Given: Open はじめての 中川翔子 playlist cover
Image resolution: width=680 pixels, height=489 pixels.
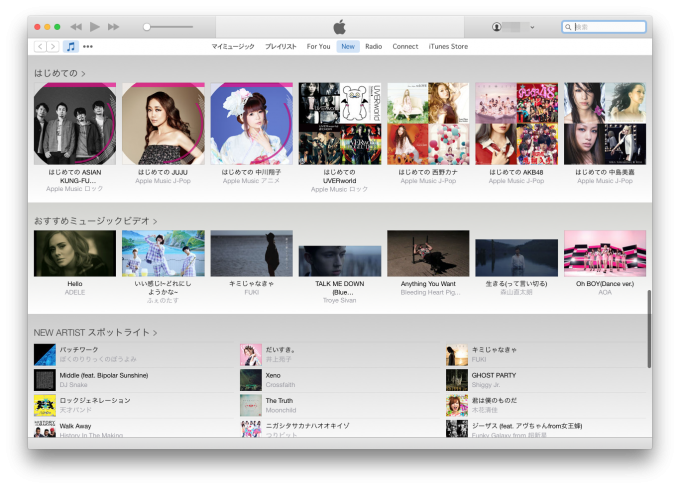Looking at the screenshot, I should 252,124.
